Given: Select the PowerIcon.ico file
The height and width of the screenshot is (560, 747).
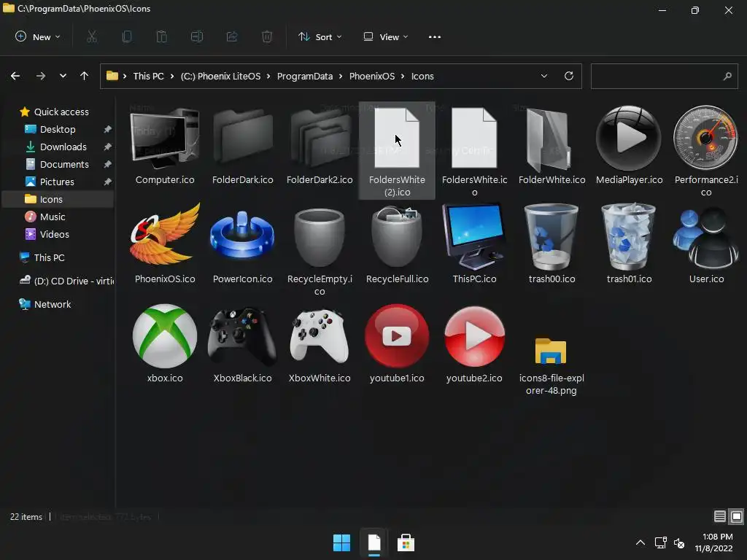Looking at the screenshot, I should [x=242, y=244].
